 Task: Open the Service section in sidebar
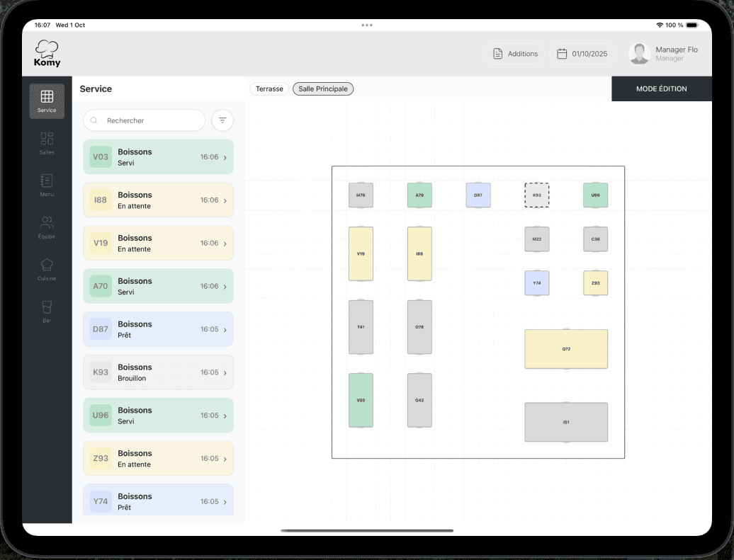click(47, 101)
